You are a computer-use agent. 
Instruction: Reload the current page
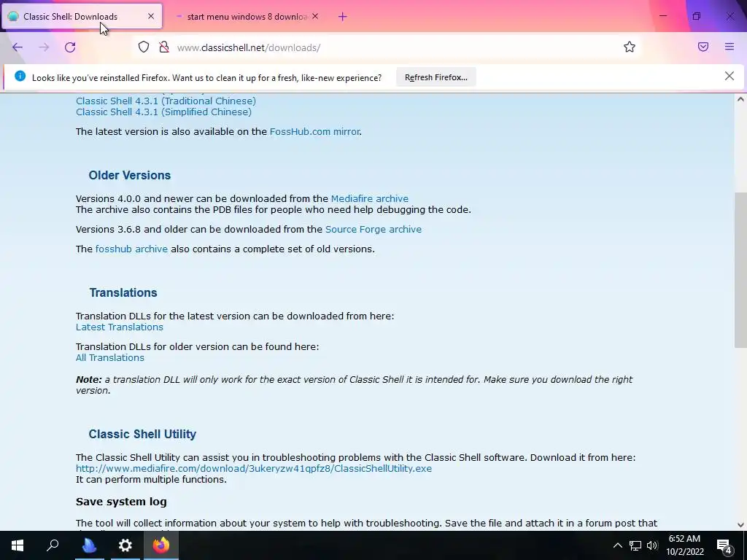(70, 47)
